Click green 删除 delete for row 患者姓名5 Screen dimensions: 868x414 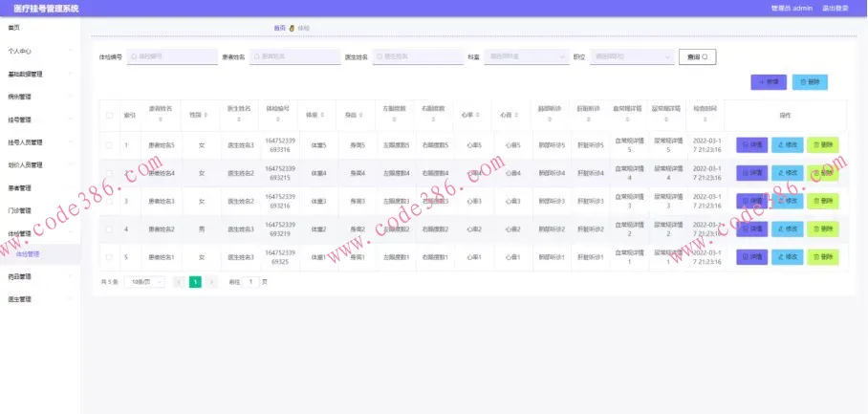(x=823, y=145)
